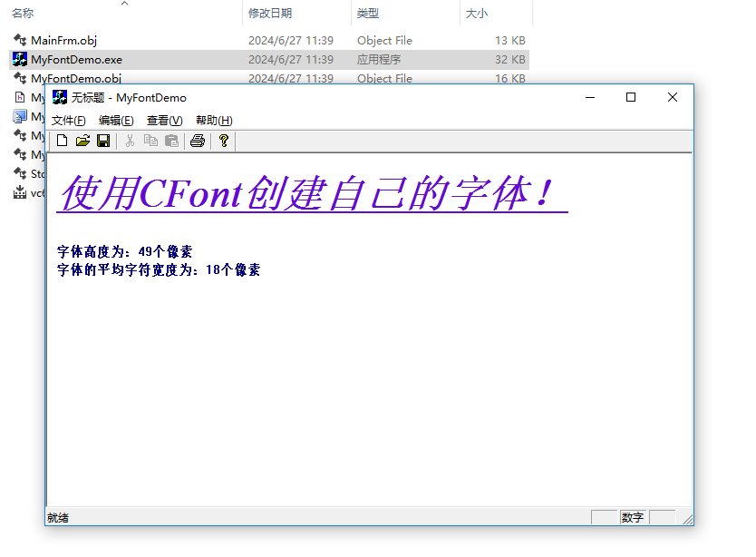756x557 pixels.
Task: Click the New document toolbar icon
Action: pyautogui.click(x=62, y=141)
